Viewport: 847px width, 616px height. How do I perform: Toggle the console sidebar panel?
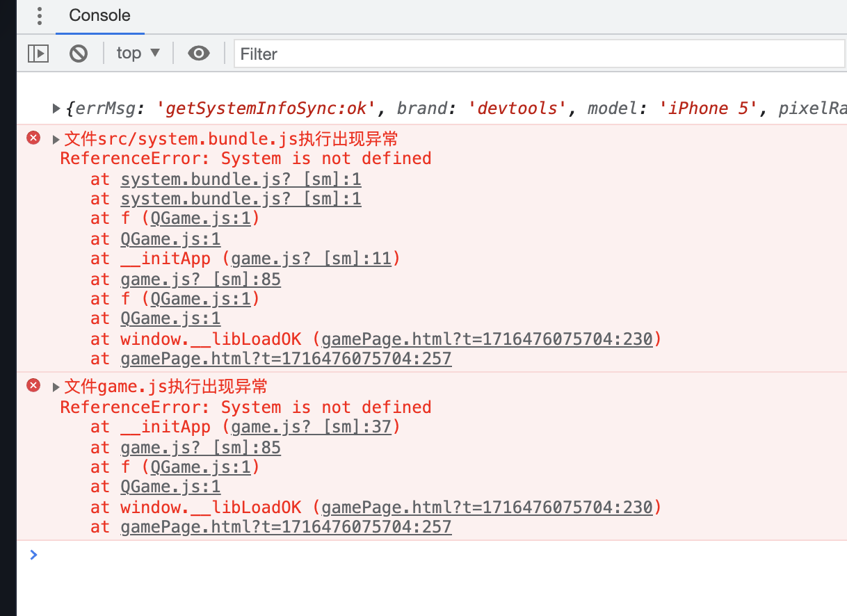[38, 53]
